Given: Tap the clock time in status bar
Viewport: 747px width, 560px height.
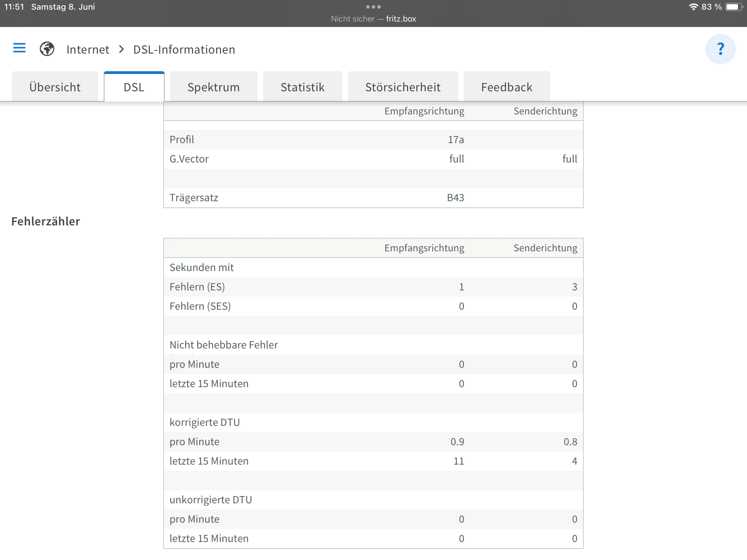Looking at the screenshot, I should [x=14, y=7].
